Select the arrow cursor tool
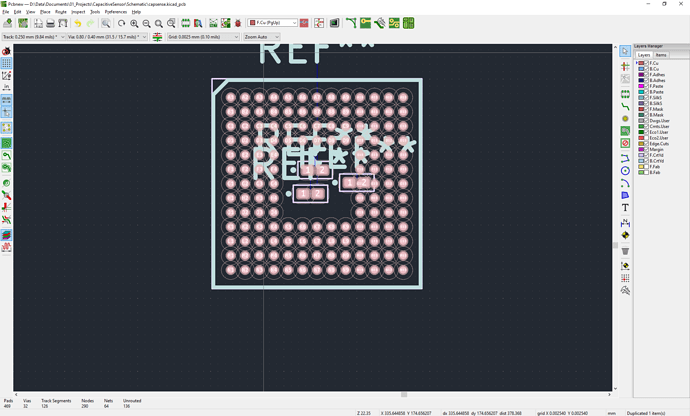This screenshot has height=416, width=690. pyautogui.click(x=625, y=52)
